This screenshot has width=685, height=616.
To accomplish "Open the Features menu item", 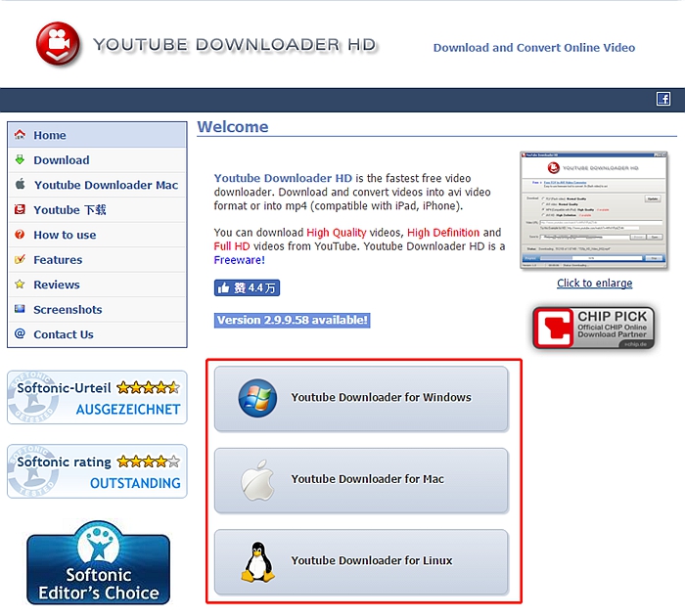I will pyautogui.click(x=97, y=259).
